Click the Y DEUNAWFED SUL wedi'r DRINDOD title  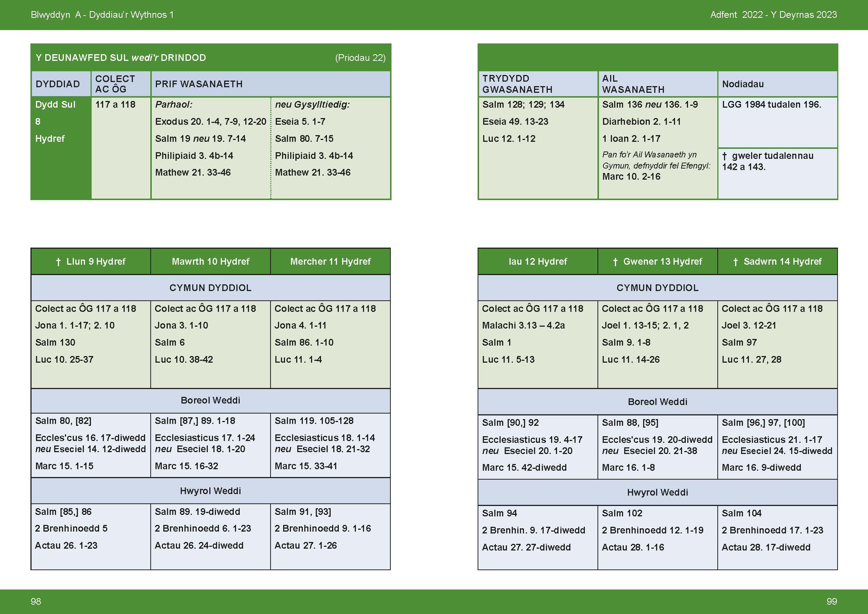tap(121, 58)
